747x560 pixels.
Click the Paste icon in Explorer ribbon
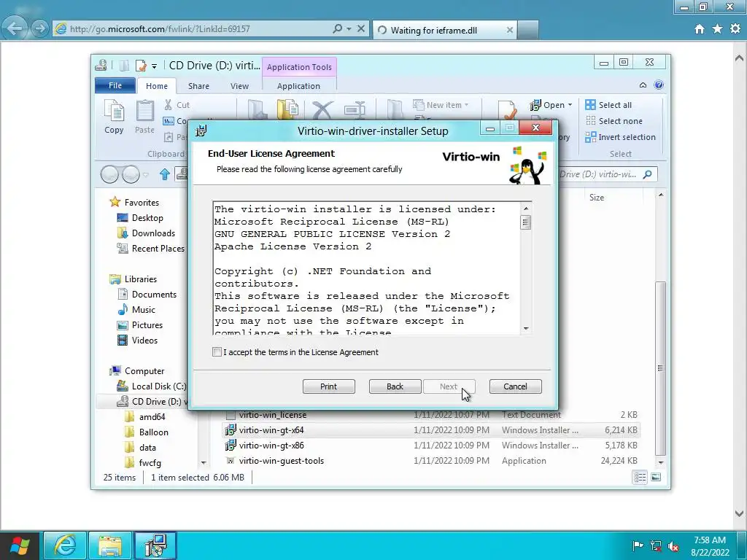click(145, 117)
